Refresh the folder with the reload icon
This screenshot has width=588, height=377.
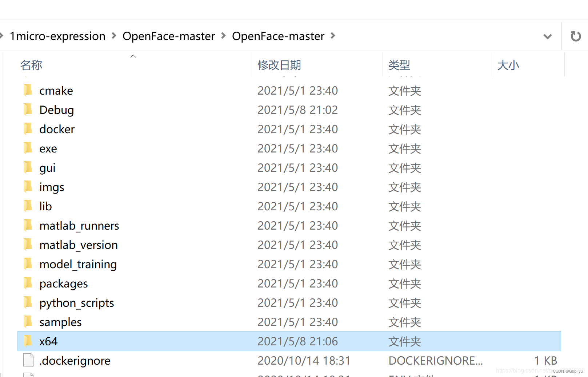[575, 36]
